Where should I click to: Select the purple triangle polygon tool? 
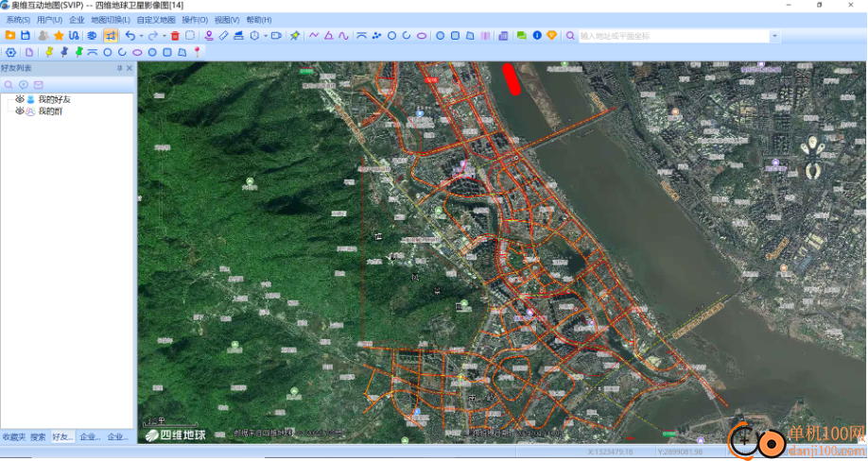(329, 35)
